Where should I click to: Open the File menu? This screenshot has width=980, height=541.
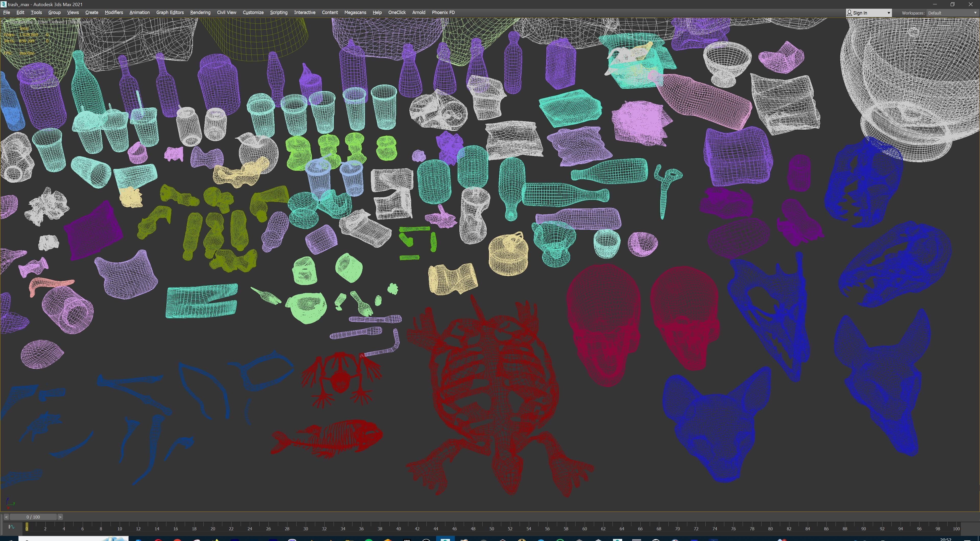tap(6, 13)
